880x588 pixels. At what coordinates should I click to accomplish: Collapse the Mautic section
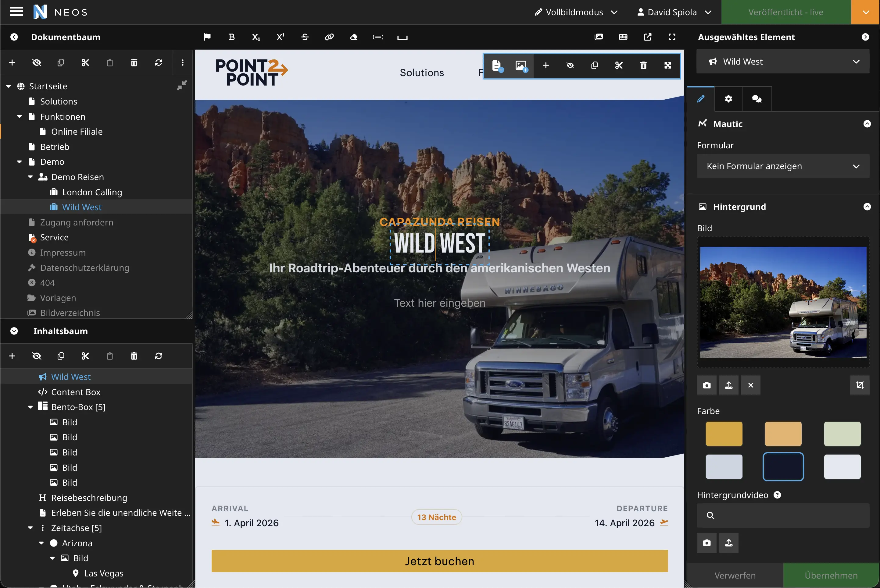[x=867, y=124]
